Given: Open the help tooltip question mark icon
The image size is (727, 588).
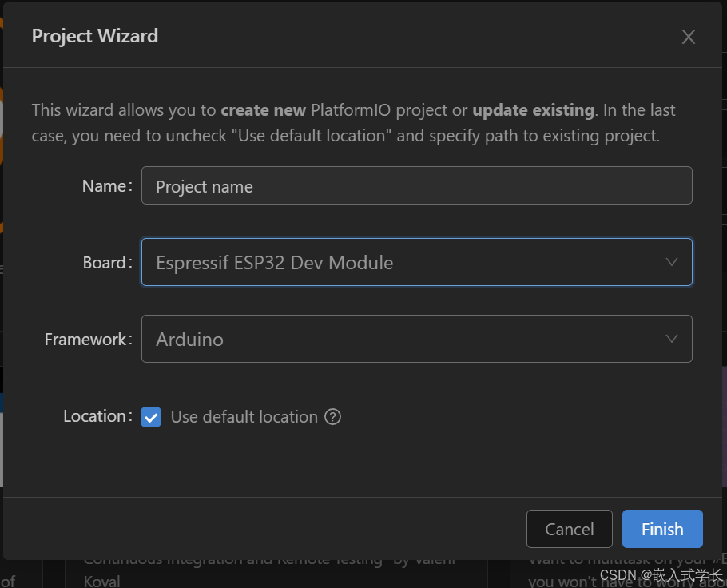Looking at the screenshot, I should coord(334,416).
